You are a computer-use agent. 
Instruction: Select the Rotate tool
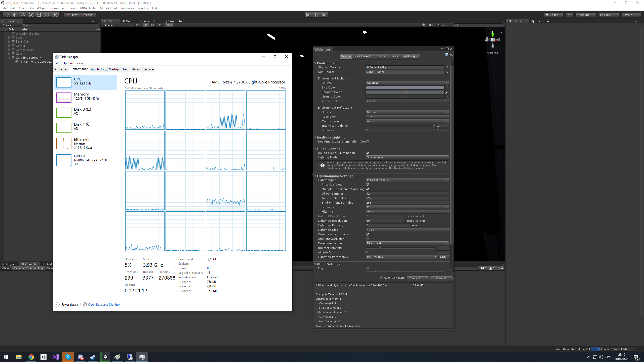coord(23,15)
